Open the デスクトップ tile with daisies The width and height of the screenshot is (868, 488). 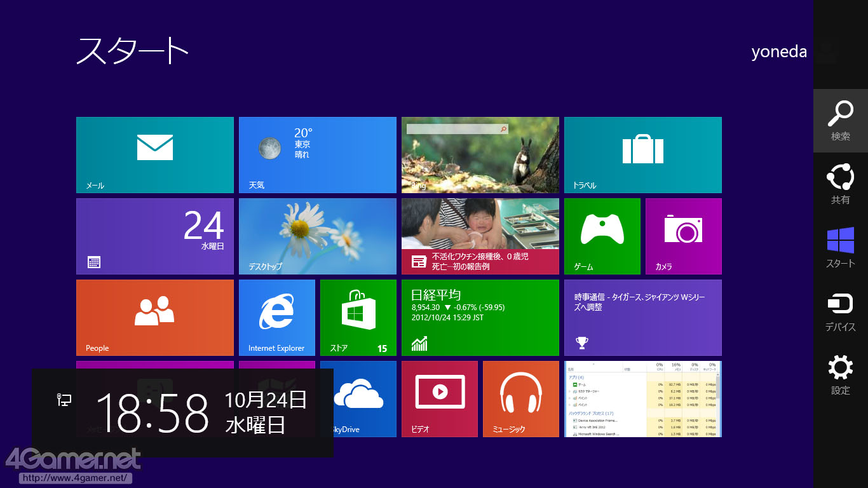pos(318,236)
